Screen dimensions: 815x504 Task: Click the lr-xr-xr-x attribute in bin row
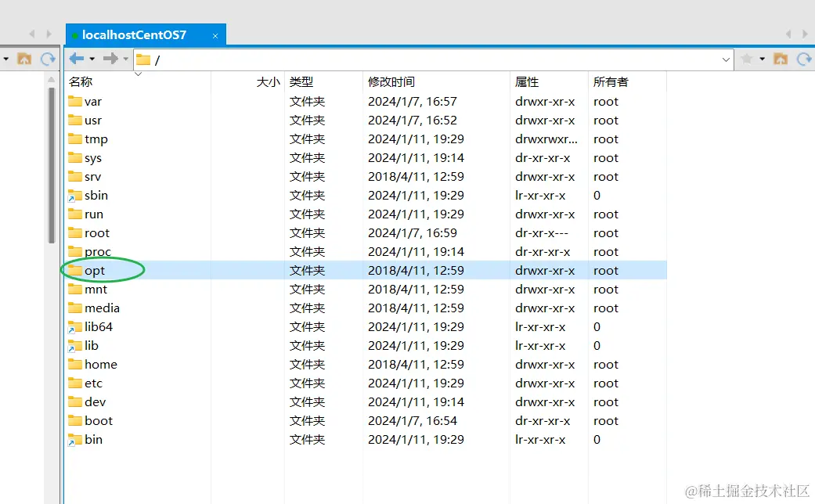[540, 439]
